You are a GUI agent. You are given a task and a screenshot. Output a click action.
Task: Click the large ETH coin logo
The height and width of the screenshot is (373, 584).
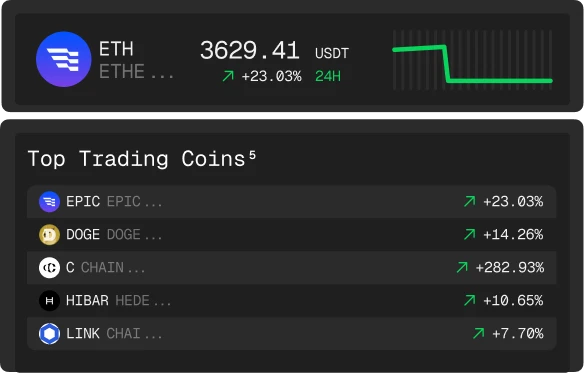[x=64, y=59]
